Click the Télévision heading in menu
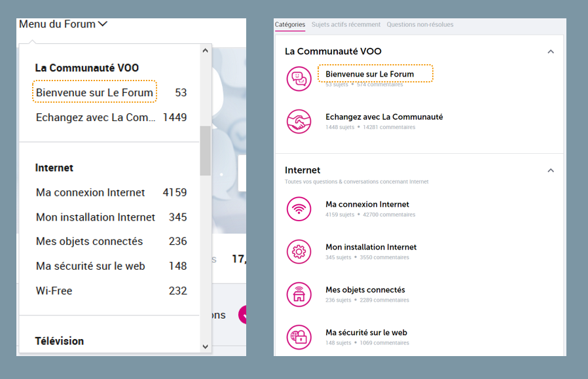588x379 pixels. point(59,341)
